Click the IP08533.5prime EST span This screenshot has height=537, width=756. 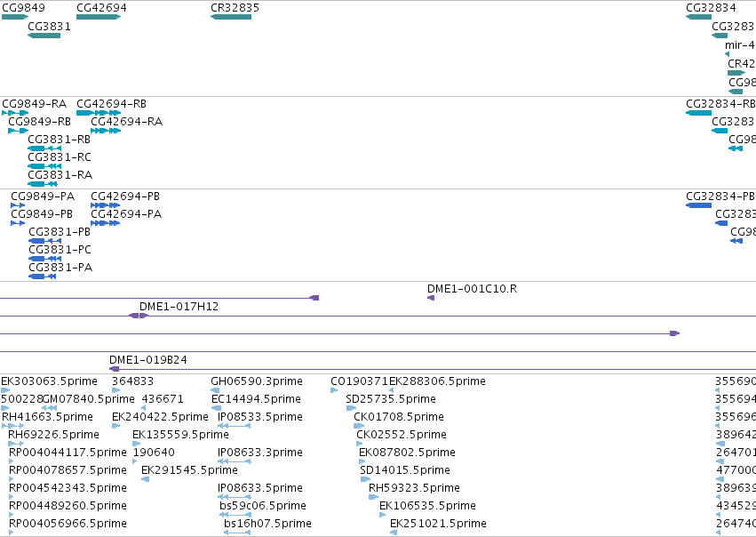point(235,427)
